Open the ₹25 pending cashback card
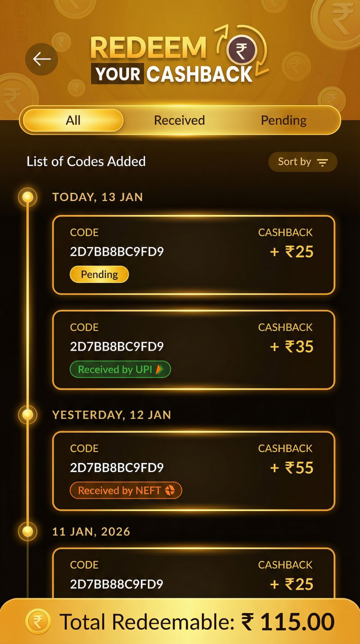 pyautogui.click(x=194, y=255)
